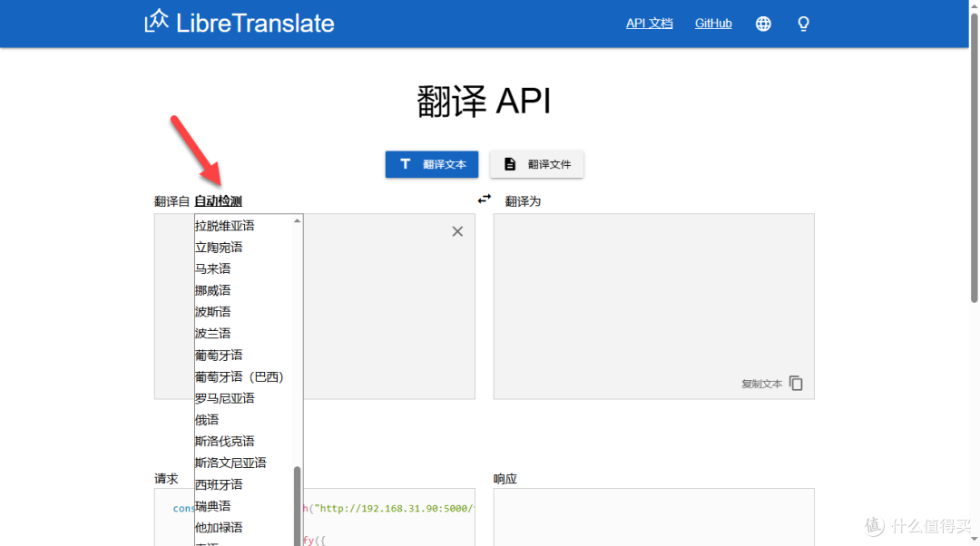Click the copy text icon

(796, 383)
